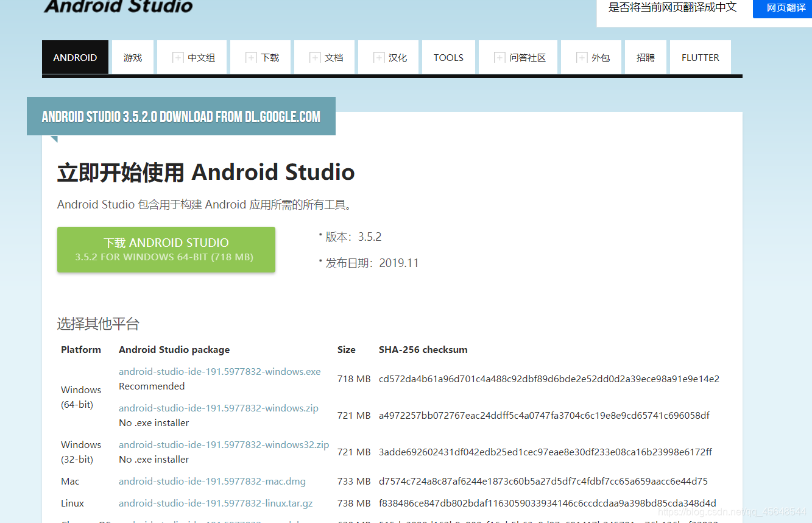Open the ANDROID navigation tab

click(x=75, y=57)
